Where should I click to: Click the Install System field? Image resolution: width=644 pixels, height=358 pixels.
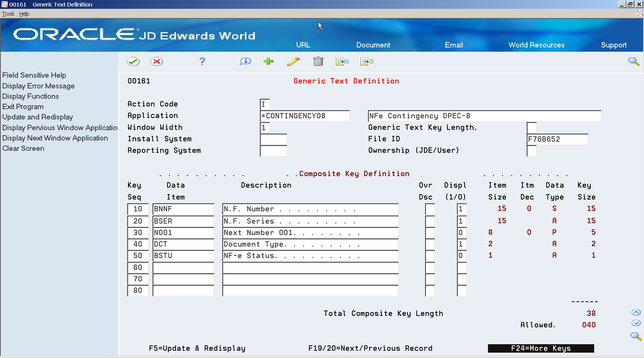point(273,139)
